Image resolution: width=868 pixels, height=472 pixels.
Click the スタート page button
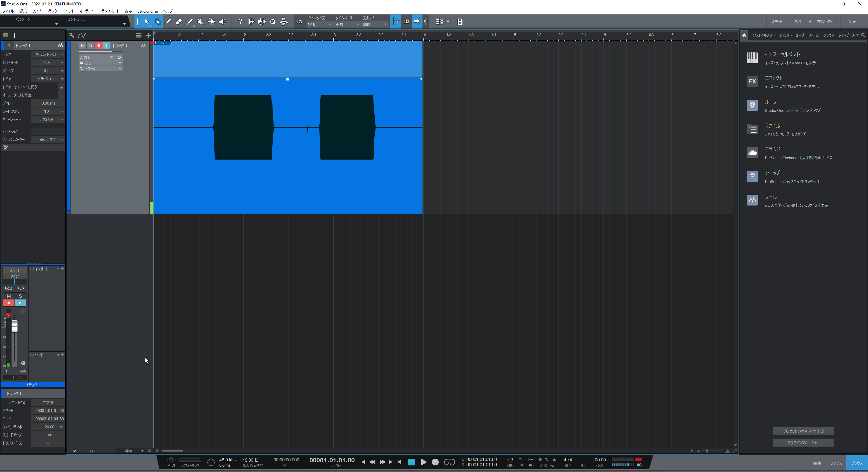pos(777,21)
